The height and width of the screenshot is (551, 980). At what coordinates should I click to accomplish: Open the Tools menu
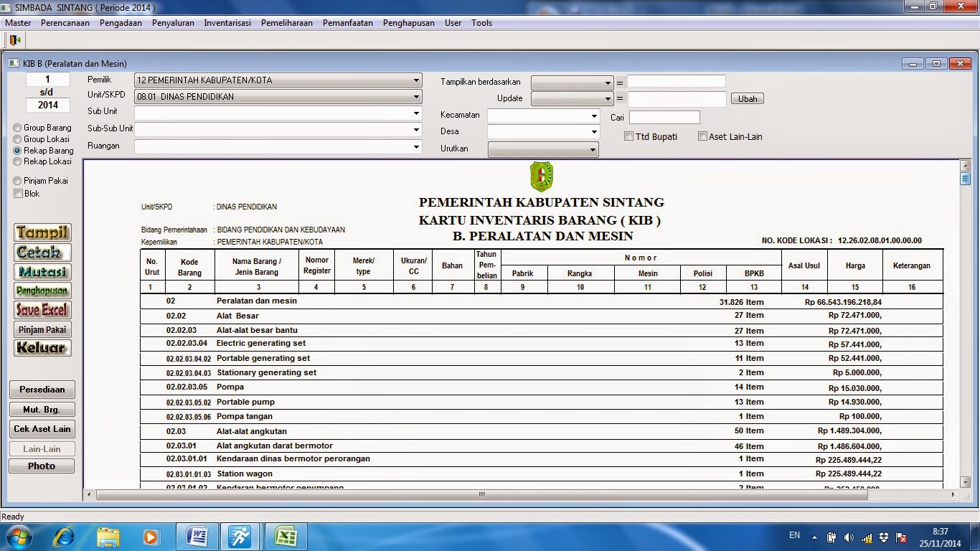tap(482, 23)
